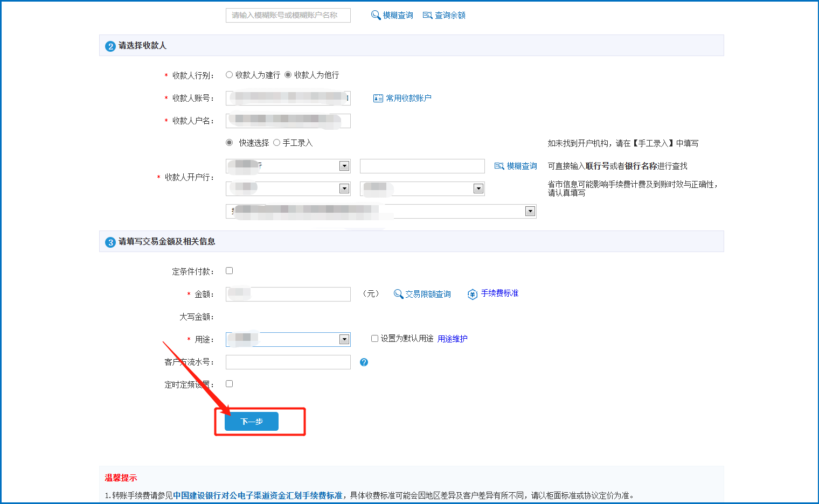Open first 收款人开户行 bank dropdown
The height and width of the screenshot is (504, 819).
tap(344, 166)
